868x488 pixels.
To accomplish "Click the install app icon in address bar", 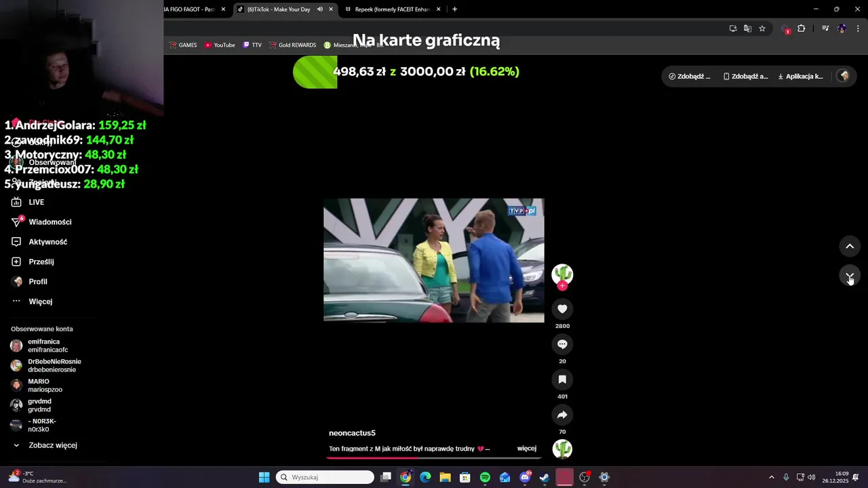I will (x=733, y=28).
